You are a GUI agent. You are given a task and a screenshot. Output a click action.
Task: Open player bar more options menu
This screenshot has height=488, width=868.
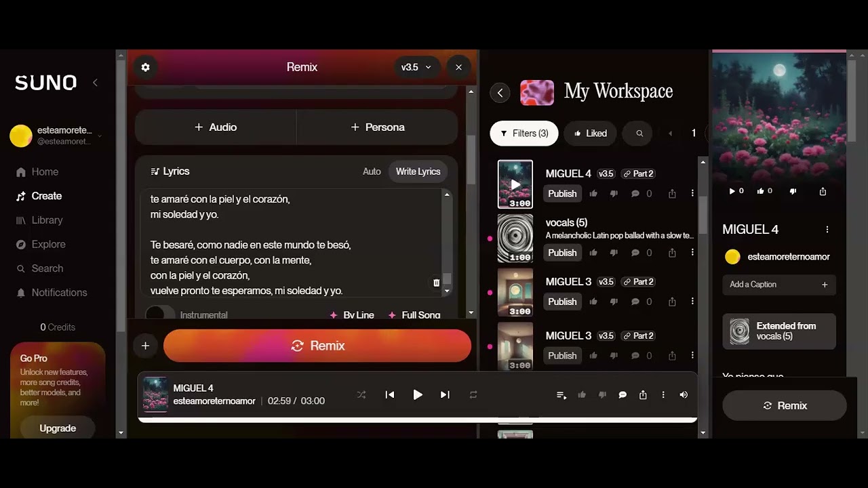pyautogui.click(x=663, y=394)
